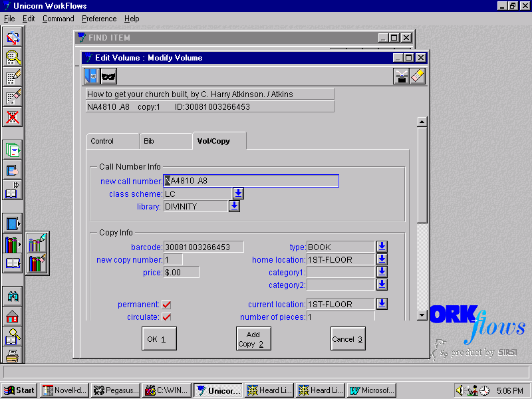
Task: Open the home location dropdown arrow
Action: click(382, 259)
